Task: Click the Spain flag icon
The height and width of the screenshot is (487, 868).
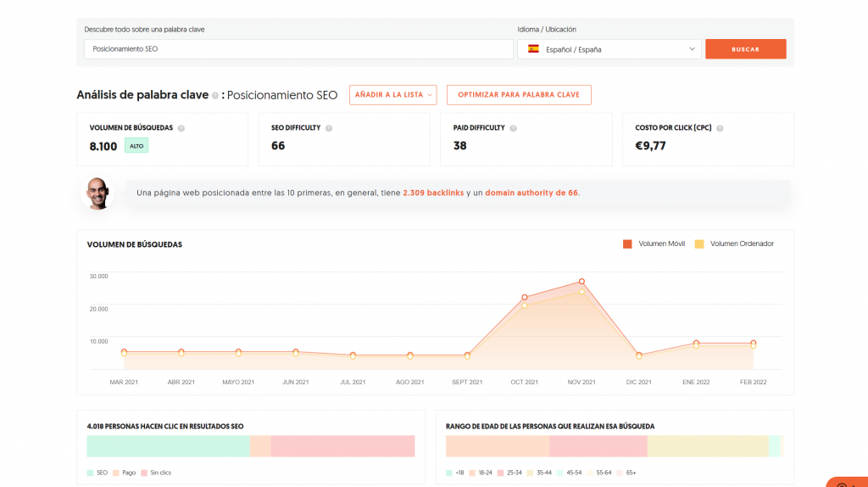Action: point(534,48)
